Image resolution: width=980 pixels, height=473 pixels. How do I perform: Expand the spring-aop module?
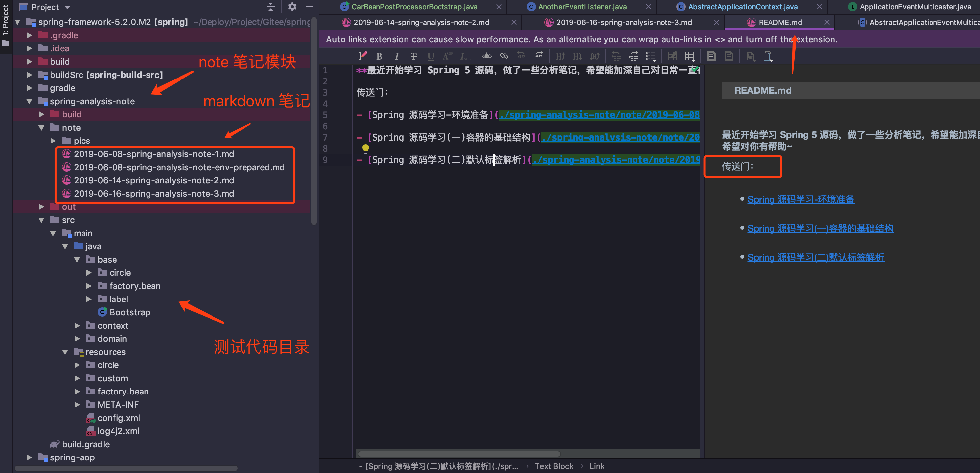click(29, 457)
